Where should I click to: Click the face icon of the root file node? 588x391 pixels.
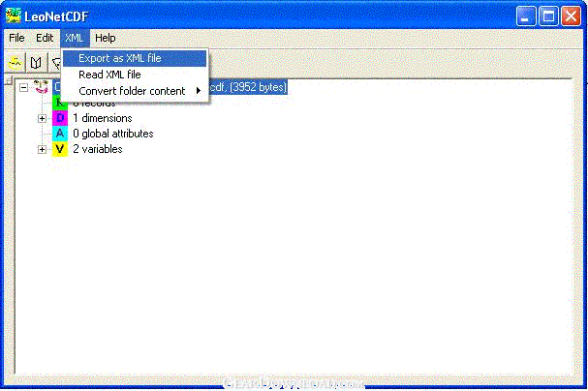pyautogui.click(x=42, y=87)
